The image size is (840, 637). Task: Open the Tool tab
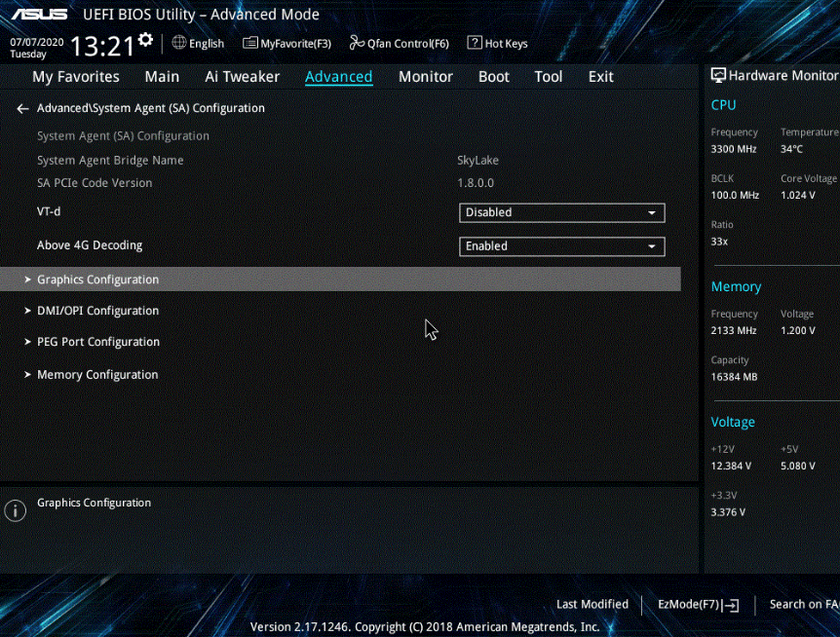click(549, 77)
